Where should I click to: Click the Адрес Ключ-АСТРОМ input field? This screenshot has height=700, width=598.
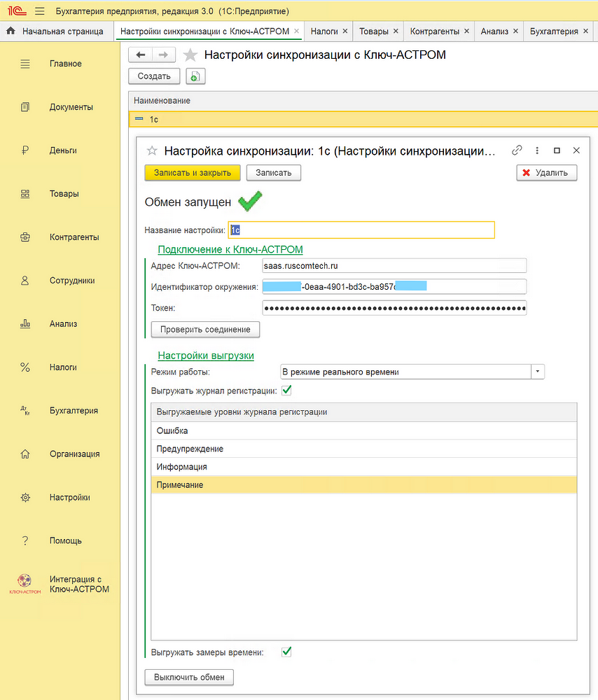(x=394, y=265)
